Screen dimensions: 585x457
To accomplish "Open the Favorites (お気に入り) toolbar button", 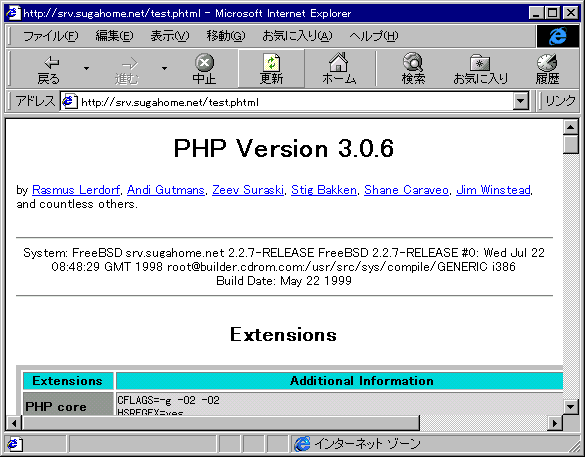I will coord(481,69).
